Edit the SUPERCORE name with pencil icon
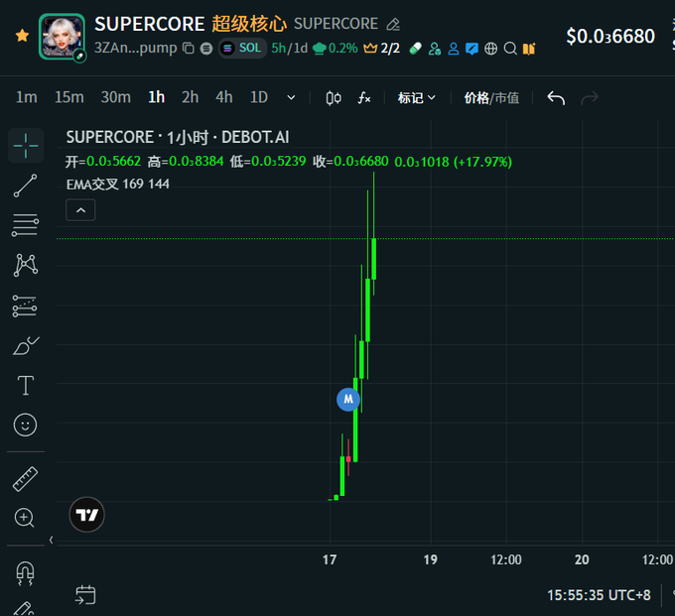The width and height of the screenshot is (675, 616). click(x=393, y=24)
